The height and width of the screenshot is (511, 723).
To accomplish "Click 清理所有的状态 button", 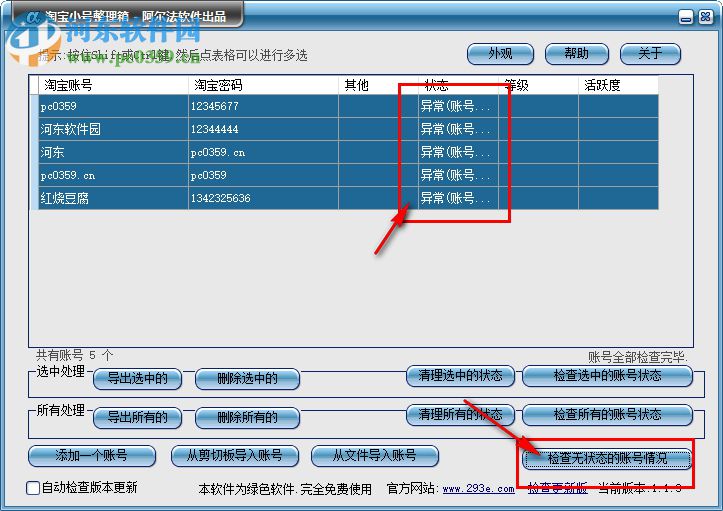I will pos(461,415).
